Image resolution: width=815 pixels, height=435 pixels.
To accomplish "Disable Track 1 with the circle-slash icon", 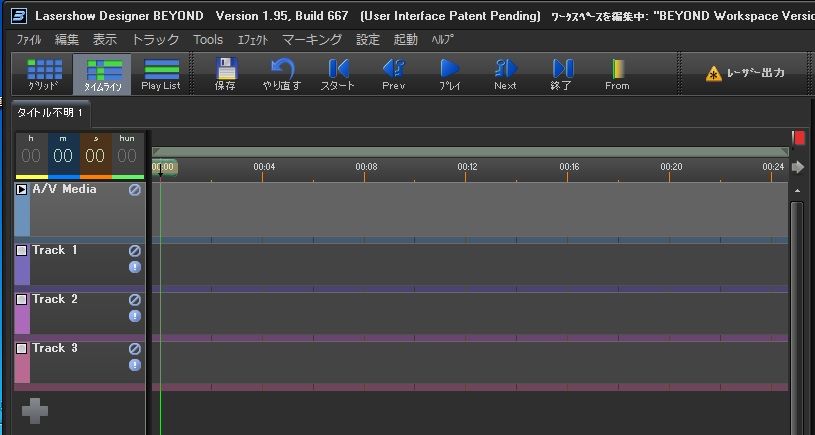I will pyautogui.click(x=135, y=251).
